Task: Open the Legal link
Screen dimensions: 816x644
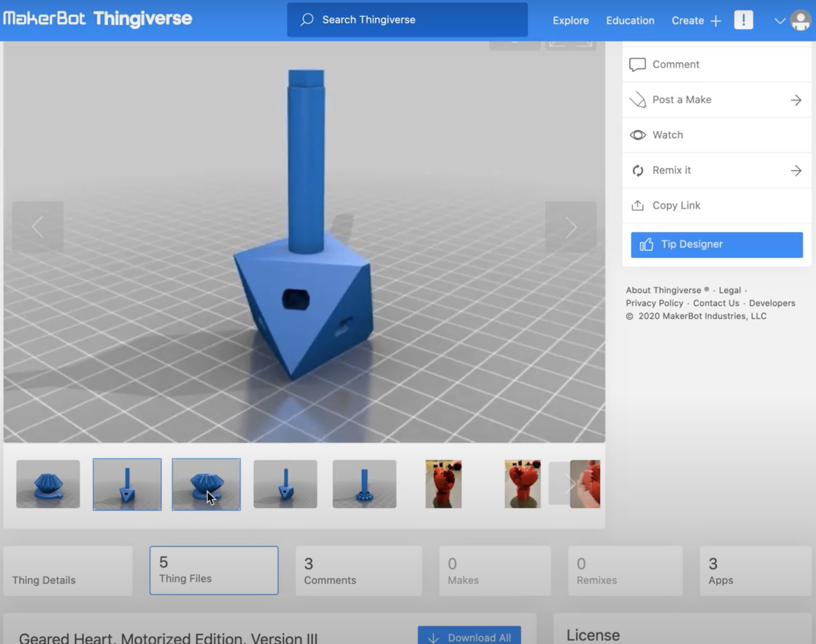Action: [x=730, y=290]
